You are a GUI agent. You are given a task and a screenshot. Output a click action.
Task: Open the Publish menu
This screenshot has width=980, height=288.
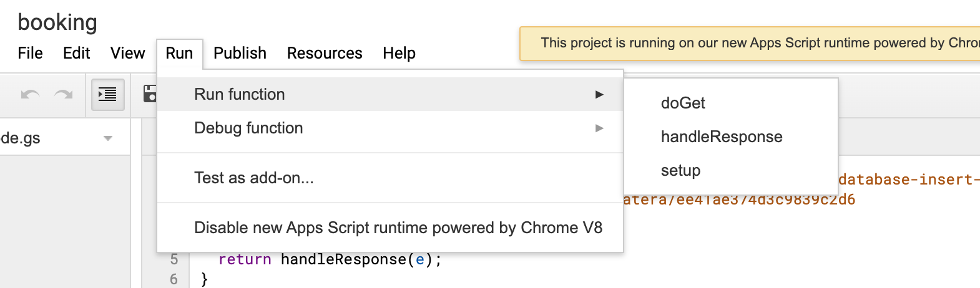point(240,53)
